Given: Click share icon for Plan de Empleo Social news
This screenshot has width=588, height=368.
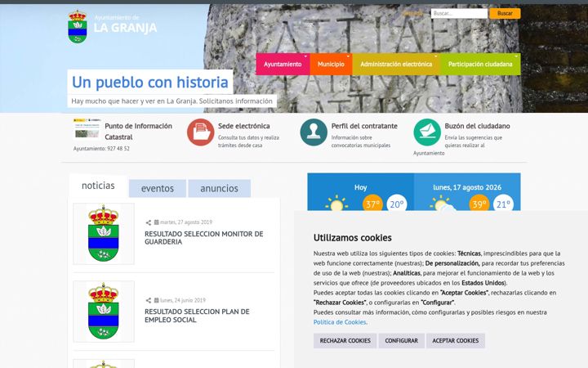Looking at the screenshot, I should tap(149, 300).
